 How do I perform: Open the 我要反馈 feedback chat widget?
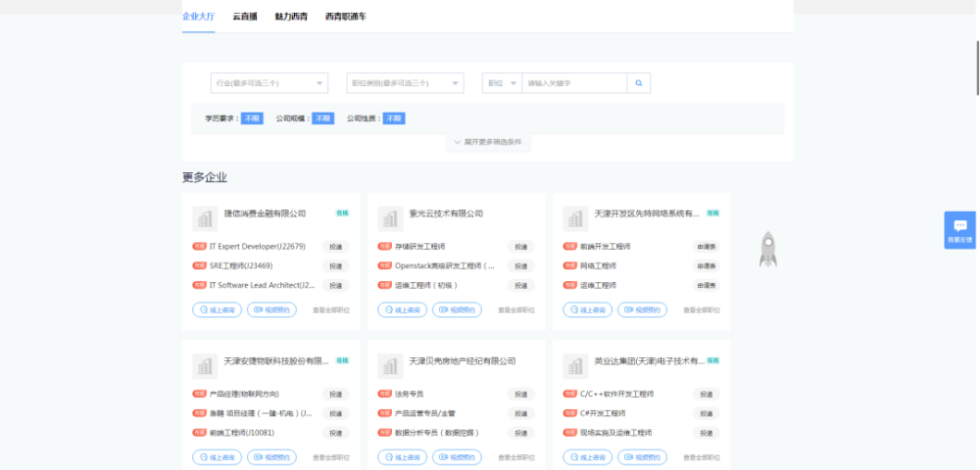point(959,229)
